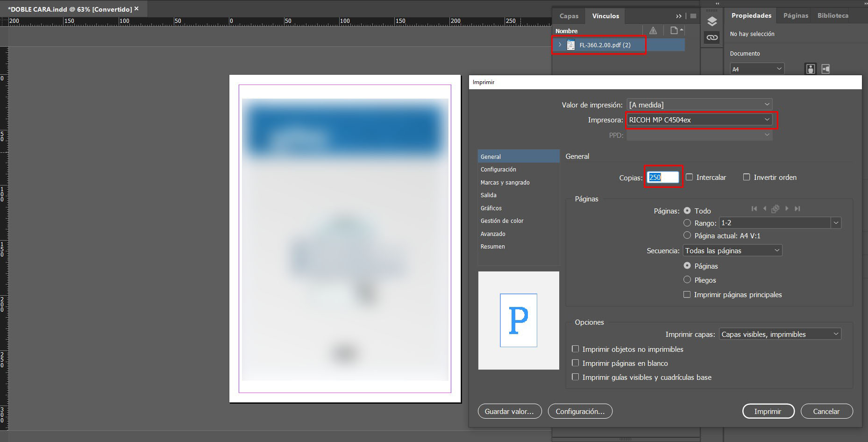The width and height of the screenshot is (868, 442).
Task: Click the FL-360.2.00.pdf link thumbnail
Action: (571, 45)
